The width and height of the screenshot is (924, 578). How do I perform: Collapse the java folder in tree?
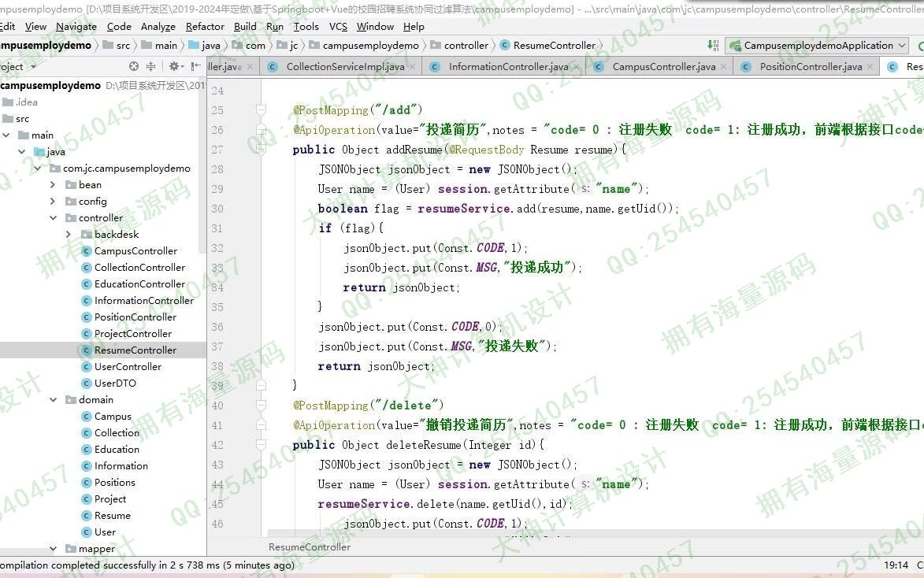click(21, 151)
